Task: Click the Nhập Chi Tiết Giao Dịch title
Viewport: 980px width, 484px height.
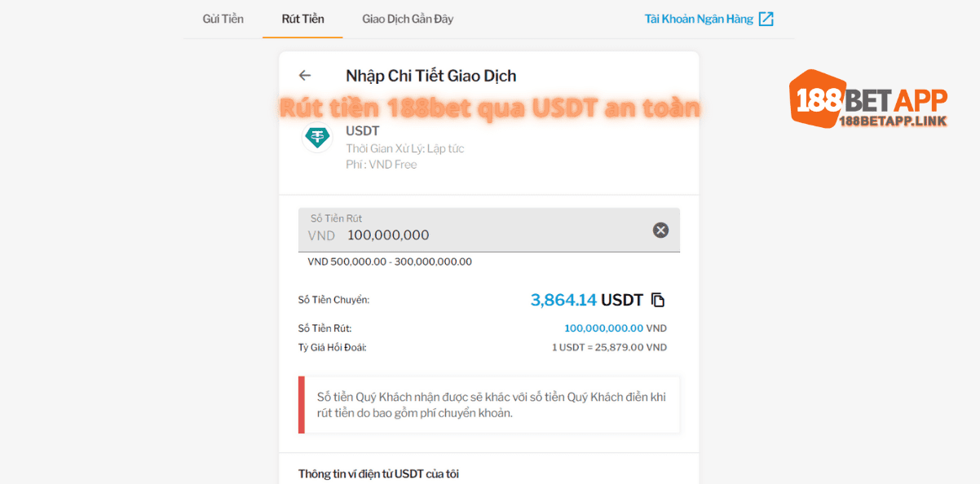Action: coord(431,76)
